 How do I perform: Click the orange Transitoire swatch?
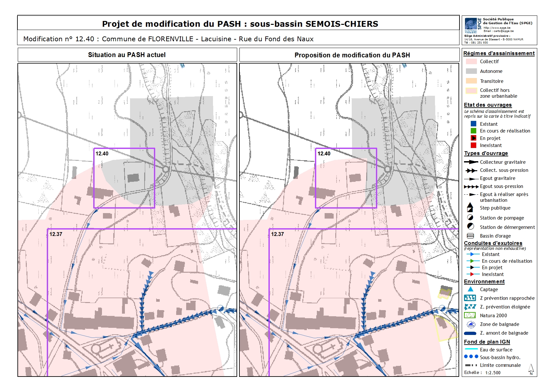471,81
